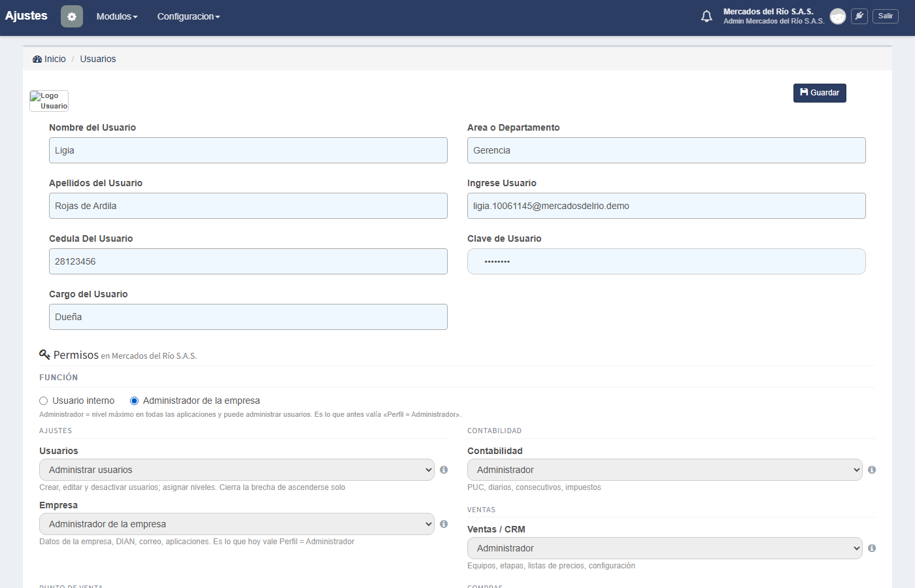
Task: Open the Modulos menu
Action: point(117,16)
